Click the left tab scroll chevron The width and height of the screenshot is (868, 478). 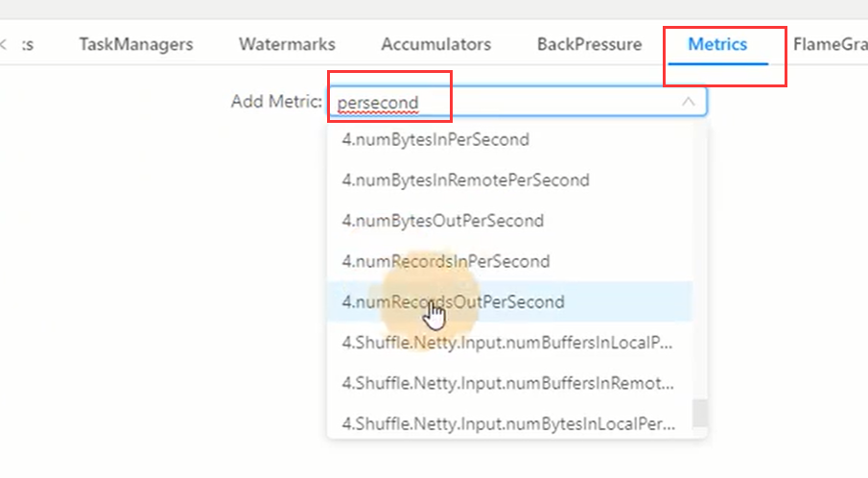[4, 44]
